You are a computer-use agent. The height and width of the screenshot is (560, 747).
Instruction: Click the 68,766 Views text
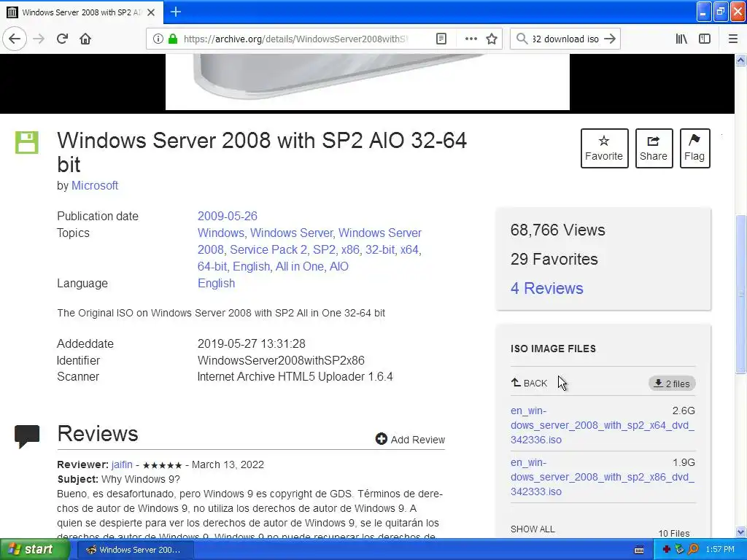click(x=558, y=230)
